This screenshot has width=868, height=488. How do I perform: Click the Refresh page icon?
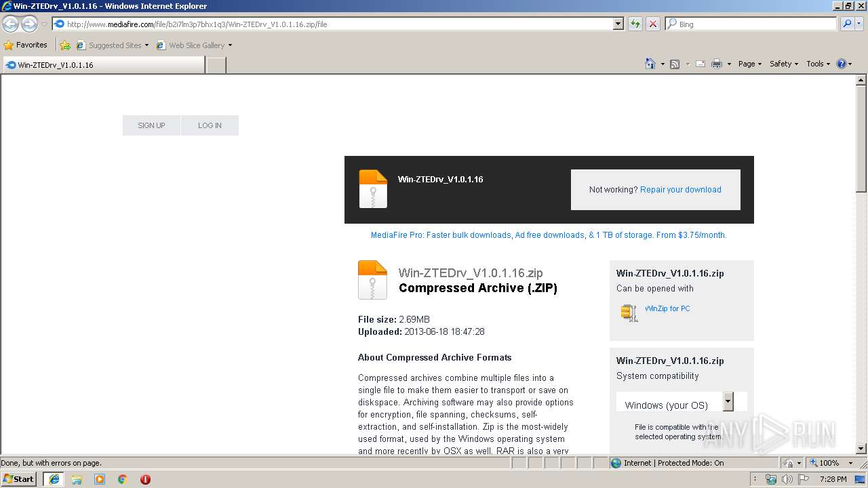635,24
